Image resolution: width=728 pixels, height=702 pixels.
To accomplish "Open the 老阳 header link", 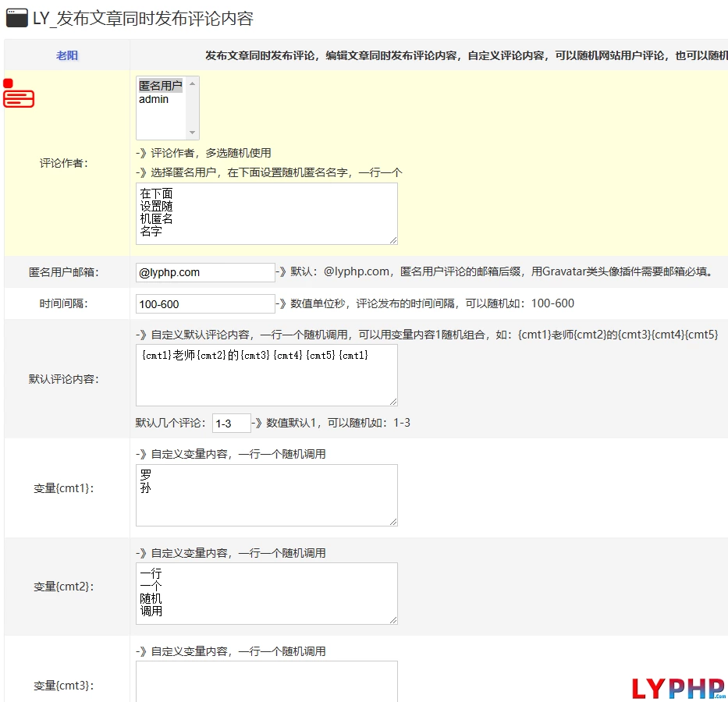I will click(x=67, y=55).
